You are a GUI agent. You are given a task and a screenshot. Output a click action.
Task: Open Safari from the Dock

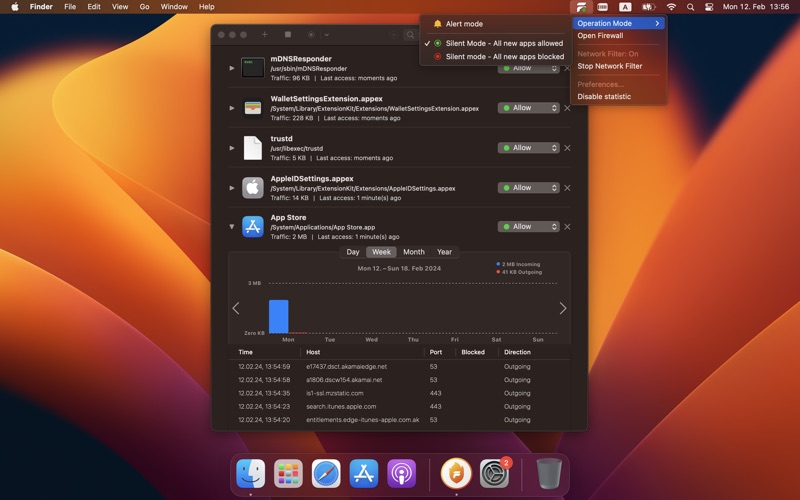click(326, 473)
